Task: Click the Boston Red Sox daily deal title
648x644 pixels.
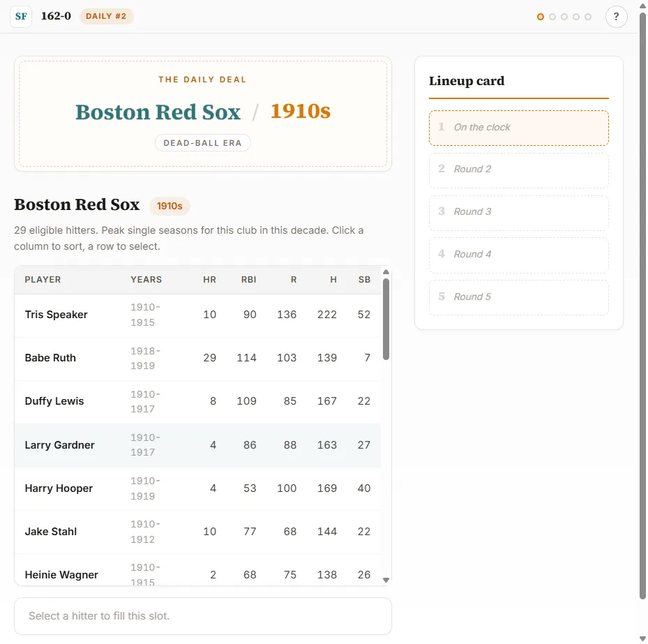Action: pos(158,112)
